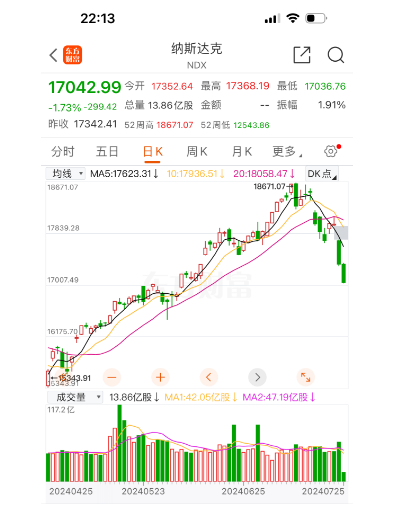Open the 成交量 indicator dropdown
This screenshot has width=402, height=506.
(x=75, y=397)
